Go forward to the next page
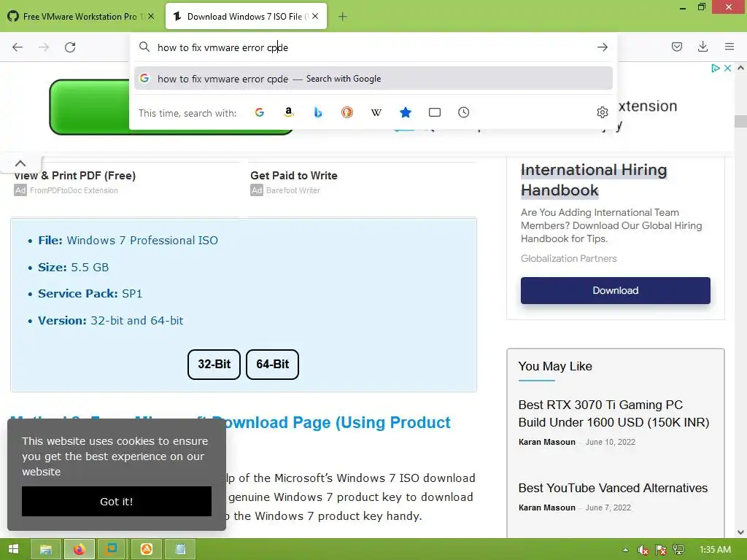This screenshot has height=560, width=747. point(44,47)
